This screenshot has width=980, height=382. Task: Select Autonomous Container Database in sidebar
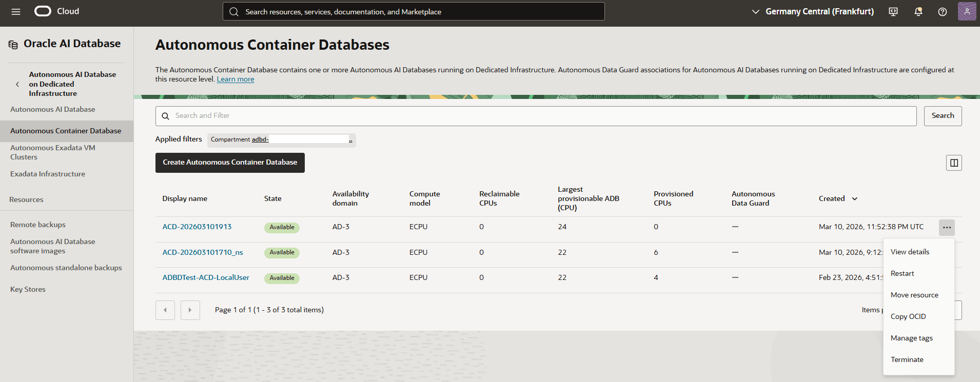pyautogui.click(x=67, y=131)
